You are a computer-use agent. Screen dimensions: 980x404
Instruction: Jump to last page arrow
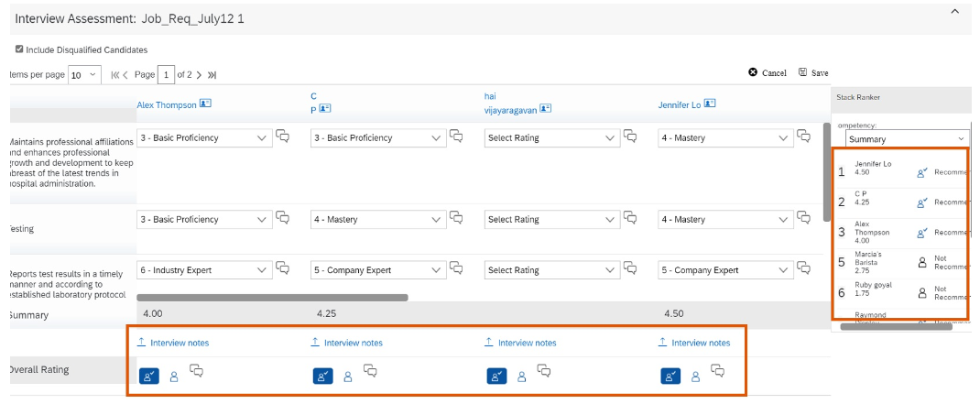[212, 75]
